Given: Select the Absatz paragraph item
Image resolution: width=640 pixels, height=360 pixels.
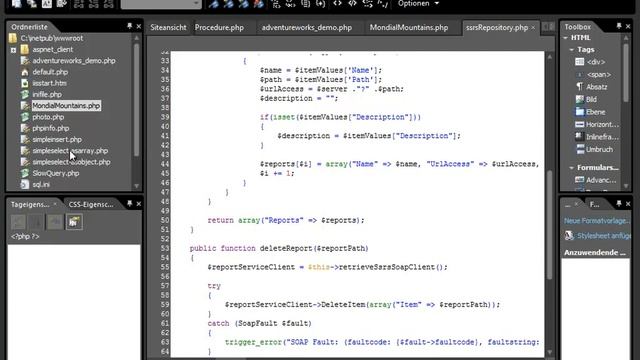Looking at the screenshot, I should click(x=591, y=87).
